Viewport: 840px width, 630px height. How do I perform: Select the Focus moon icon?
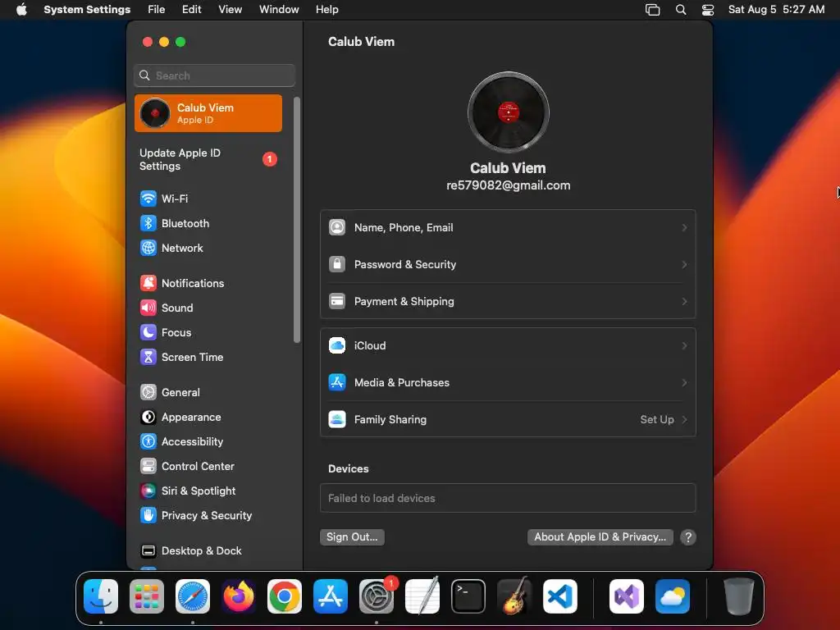coord(148,332)
